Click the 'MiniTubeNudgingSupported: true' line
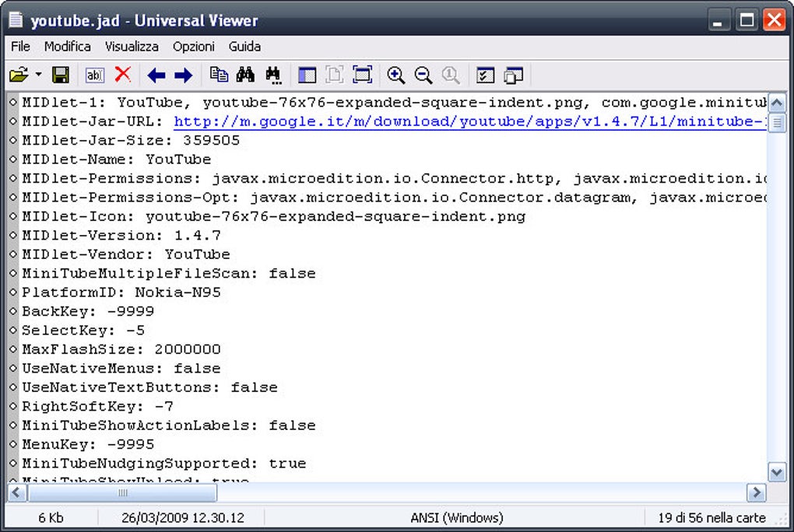This screenshot has height=532, width=794. tap(164, 463)
